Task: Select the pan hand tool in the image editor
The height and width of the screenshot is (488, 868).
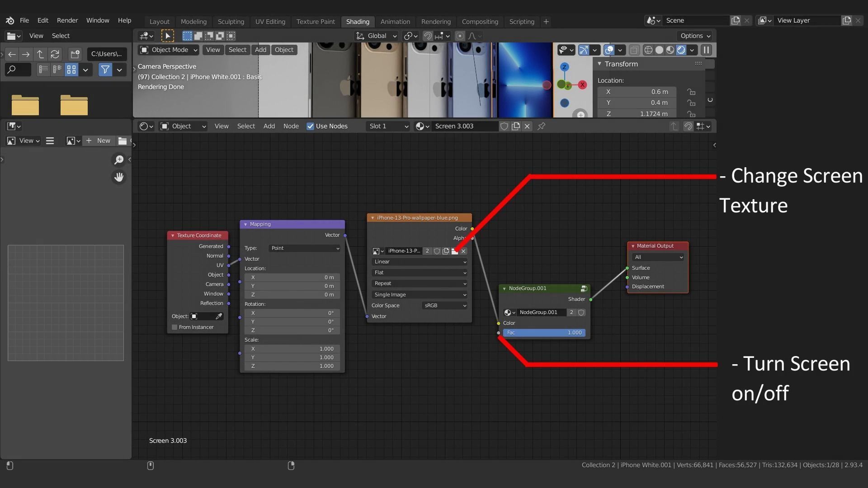Action: point(119,177)
